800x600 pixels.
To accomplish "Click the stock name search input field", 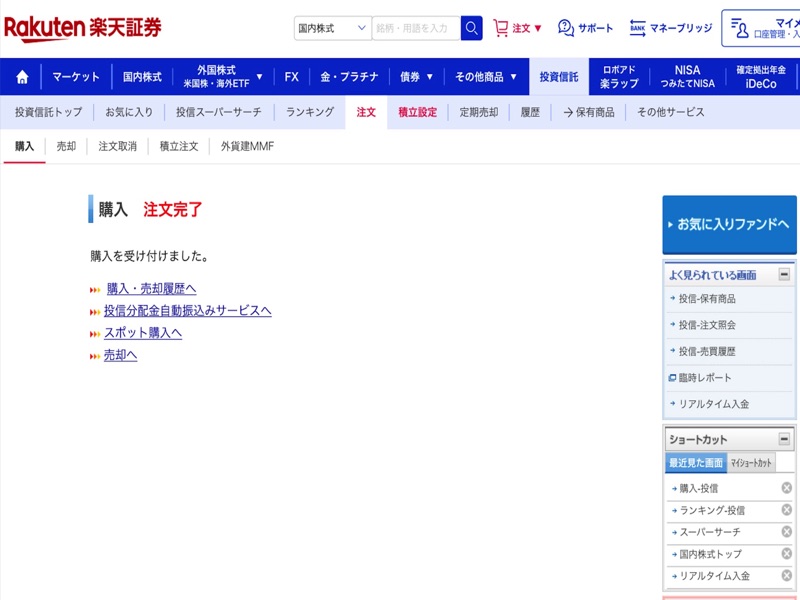I will 415,28.
